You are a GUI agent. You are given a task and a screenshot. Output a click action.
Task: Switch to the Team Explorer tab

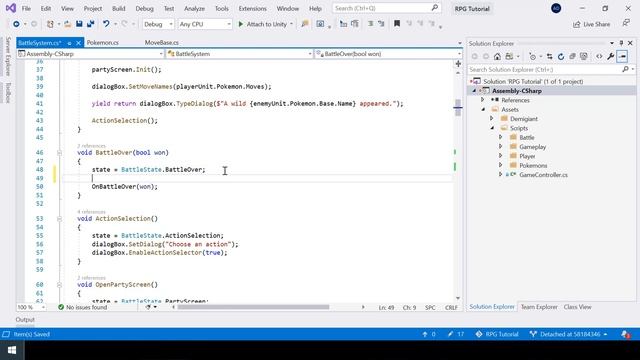coord(539,307)
